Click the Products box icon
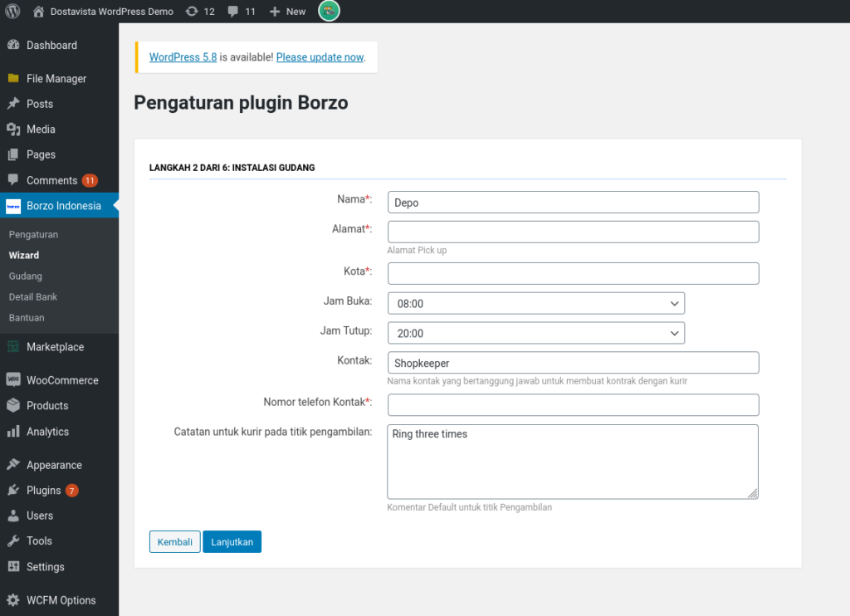This screenshot has width=850, height=616. click(x=13, y=406)
